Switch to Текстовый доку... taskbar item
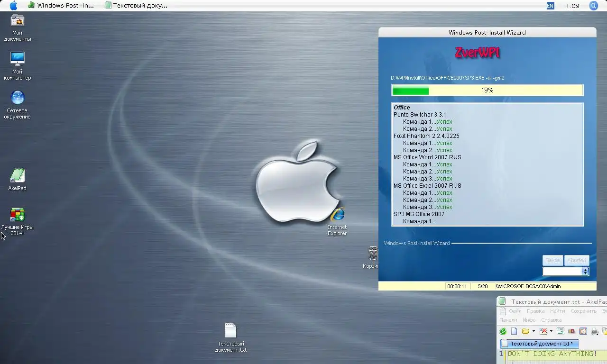Viewport: 607px width, 364px height. pos(137,6)
